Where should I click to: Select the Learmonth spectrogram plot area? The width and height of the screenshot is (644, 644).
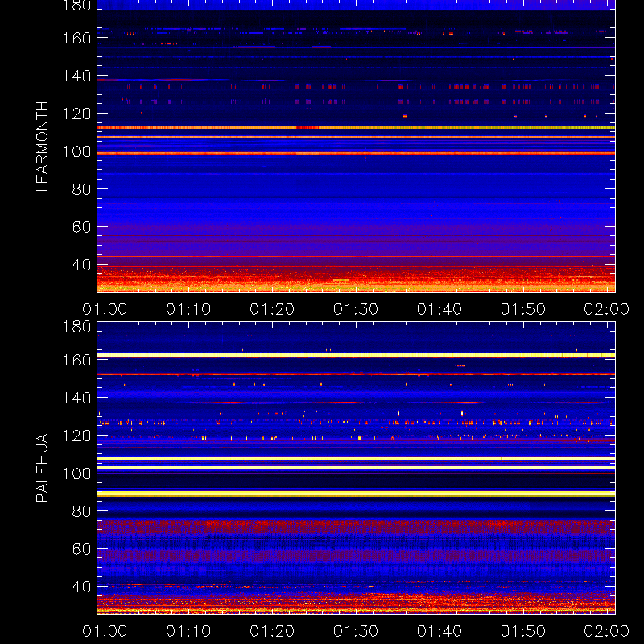356,147
